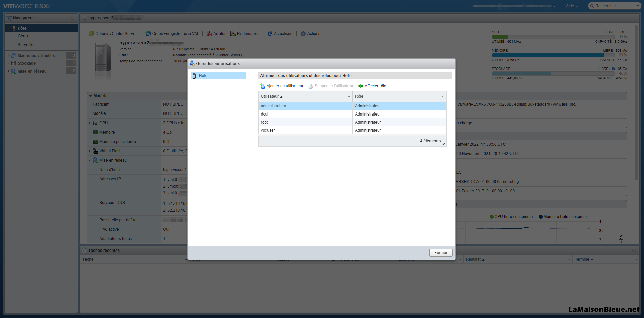Click Créer/Enregistrer une VM icon
644x318 pixels.
(x=148, y=34)
